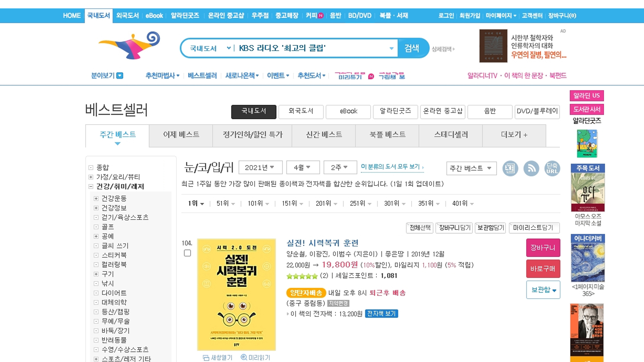
Task: Expand the 건강운동 category tree
Action: tap(96, 198)
